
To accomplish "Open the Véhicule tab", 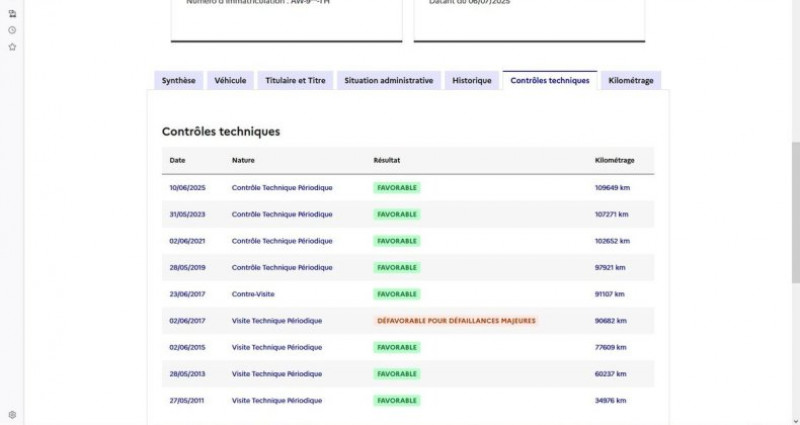I will pyautogui.click(x=230, y=80).
